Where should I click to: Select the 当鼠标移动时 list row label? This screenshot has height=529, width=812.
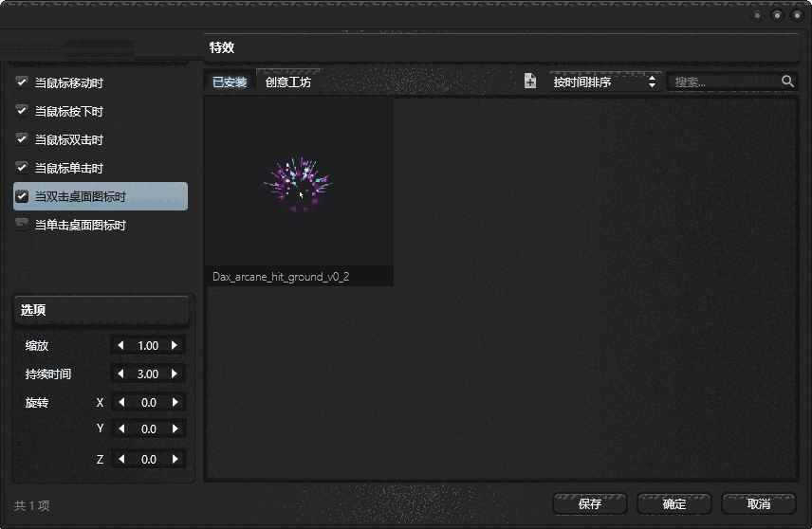pos(69,82)
